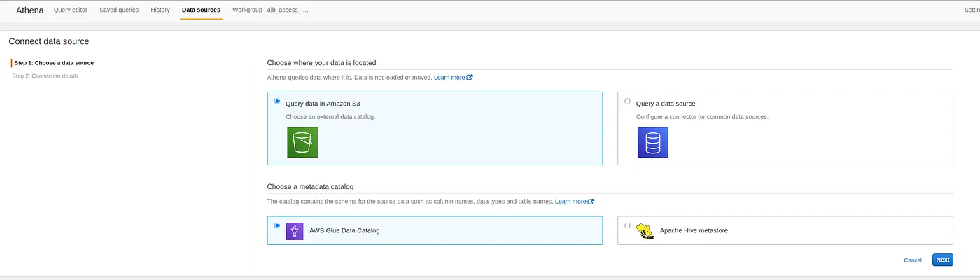
Task: Click the 'Apache Hive metastore' label
Action: click(x=694, y=230)
